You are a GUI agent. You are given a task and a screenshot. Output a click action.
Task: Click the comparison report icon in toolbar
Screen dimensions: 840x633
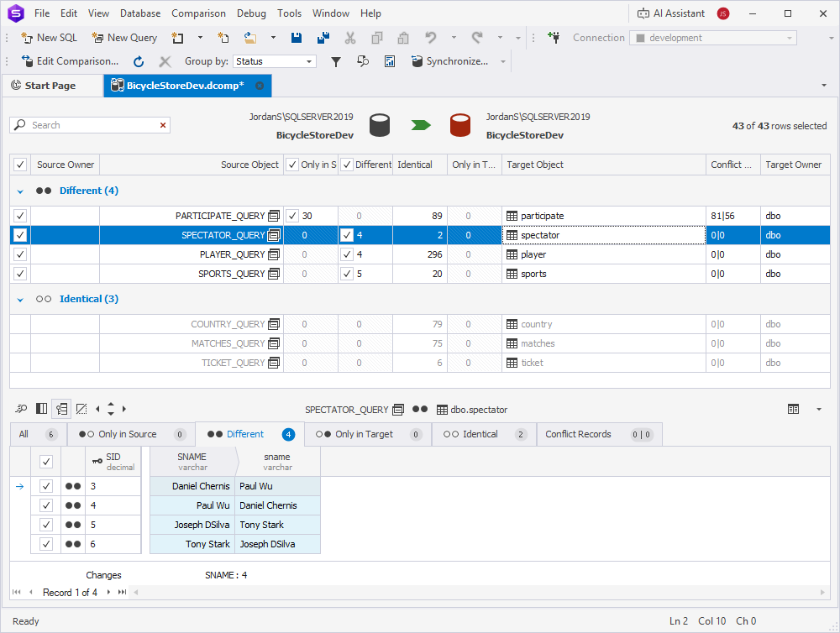(x=390, y=61)
